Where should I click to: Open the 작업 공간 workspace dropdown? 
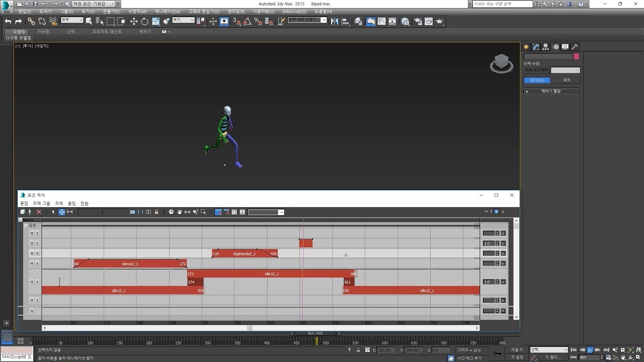point(94,4)
